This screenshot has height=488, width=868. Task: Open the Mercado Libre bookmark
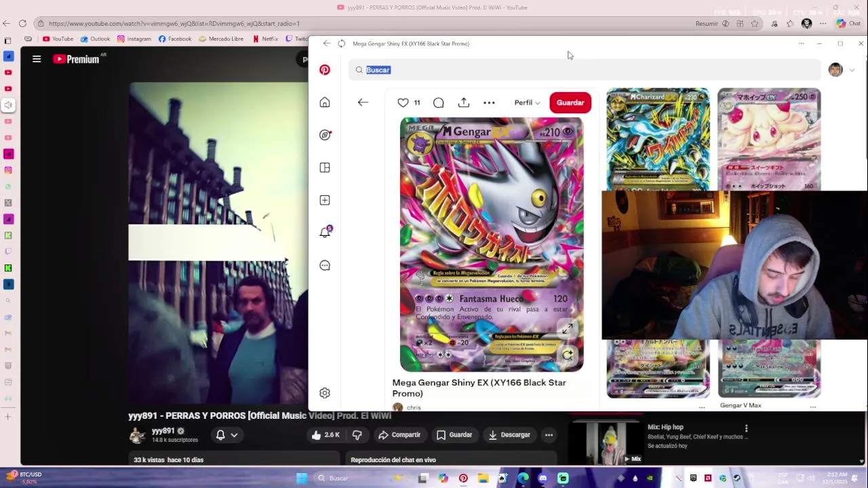tap(221, 39)
